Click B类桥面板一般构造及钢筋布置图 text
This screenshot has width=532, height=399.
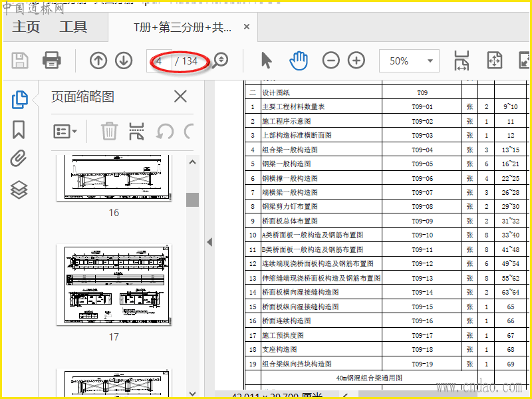pos(313,250)
